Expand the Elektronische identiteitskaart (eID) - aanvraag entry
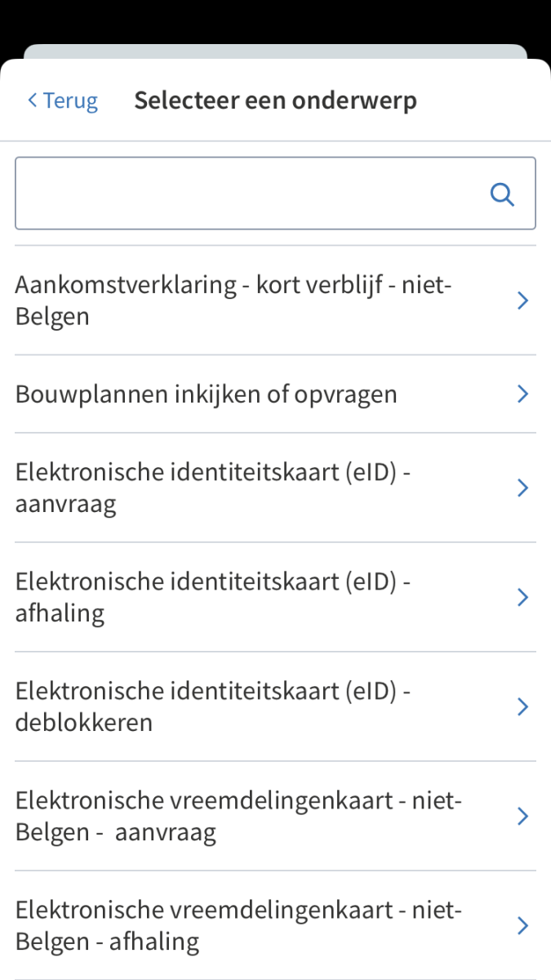551x980 pixels. (212, 487)
